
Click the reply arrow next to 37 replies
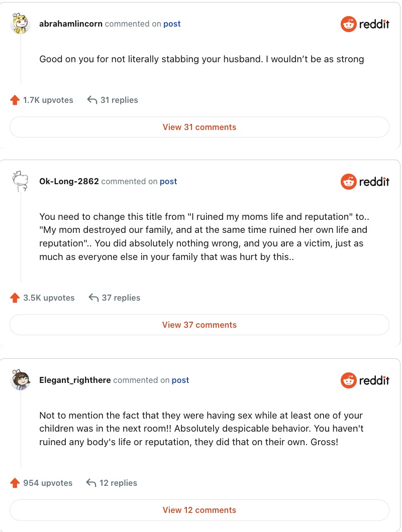point(93,298)
